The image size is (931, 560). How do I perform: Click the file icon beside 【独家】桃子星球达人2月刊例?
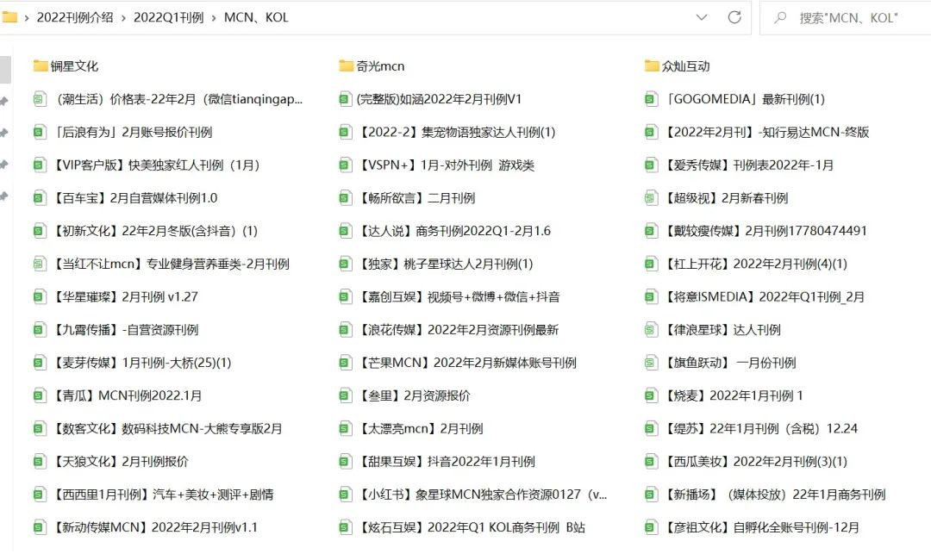(x=346, y=264)
